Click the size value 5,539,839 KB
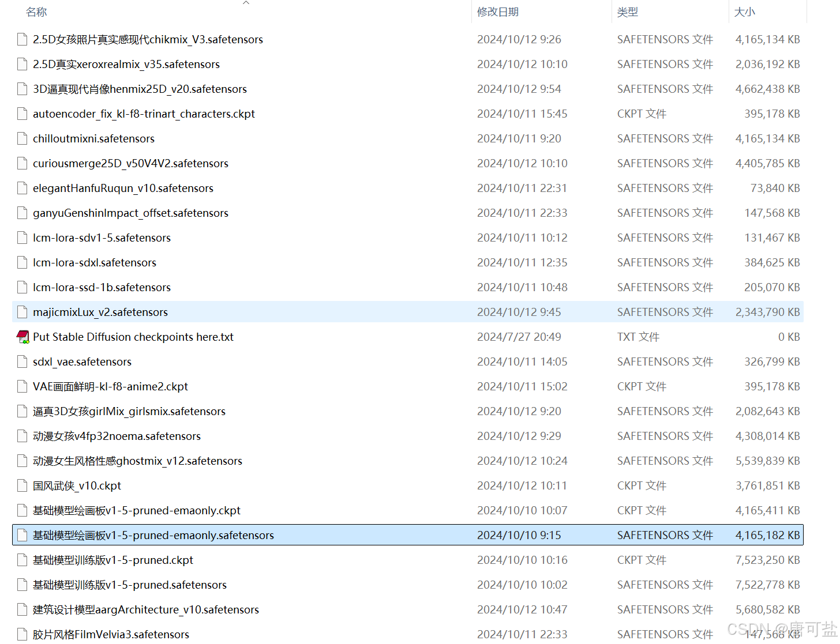This screenshot has height=644, width=840. click(767, 461)
